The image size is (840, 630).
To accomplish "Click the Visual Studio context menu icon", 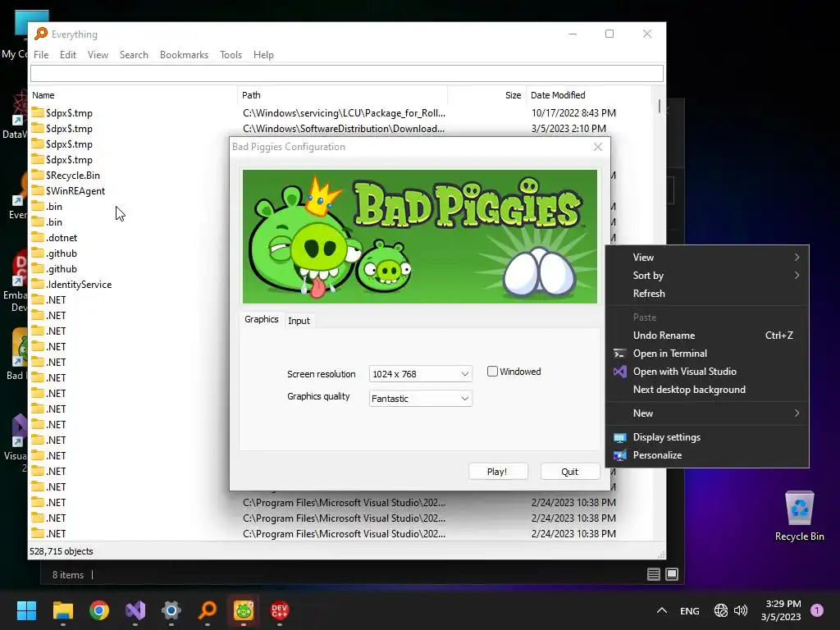I will click(x=620, y=372).
